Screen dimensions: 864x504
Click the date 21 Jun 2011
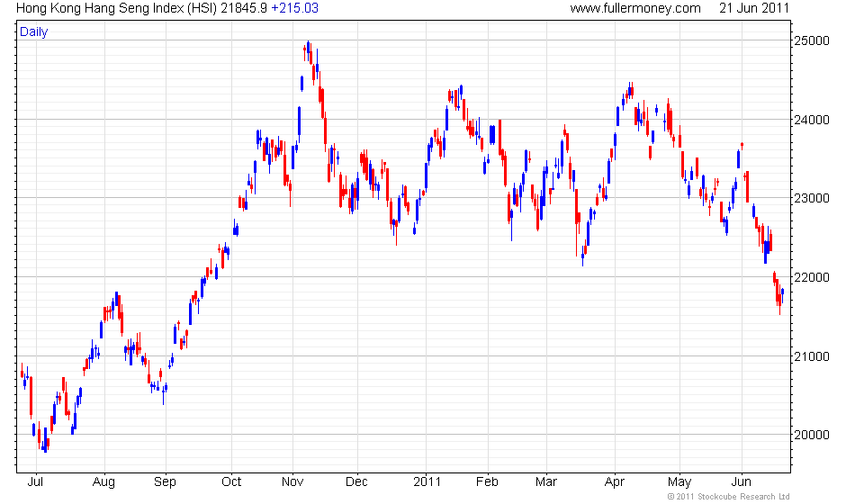point(754,8)
